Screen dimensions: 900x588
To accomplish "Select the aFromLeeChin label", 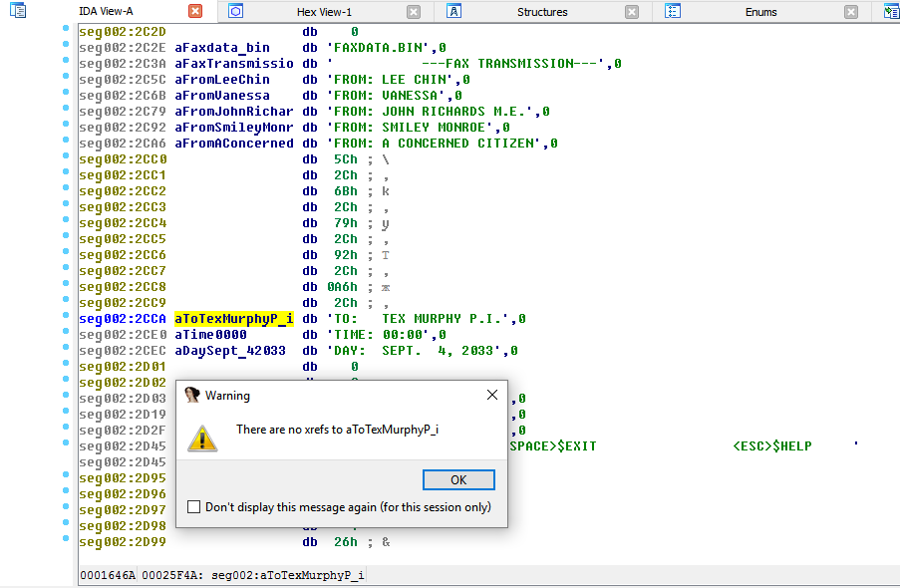I will point(222,80).
